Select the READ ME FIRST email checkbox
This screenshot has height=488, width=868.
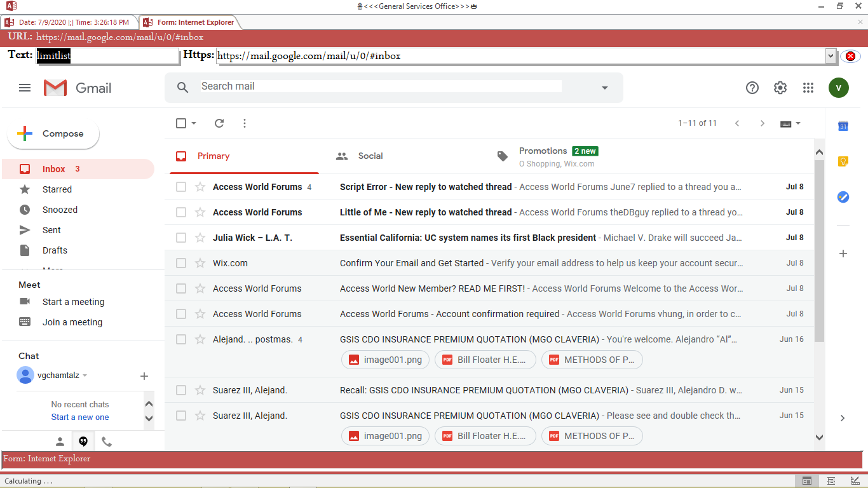click(x=181, y=288)
